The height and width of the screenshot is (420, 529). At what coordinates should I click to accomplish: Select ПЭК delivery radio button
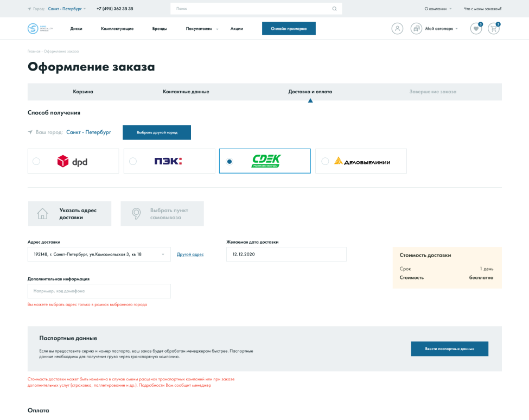[133, 161]
